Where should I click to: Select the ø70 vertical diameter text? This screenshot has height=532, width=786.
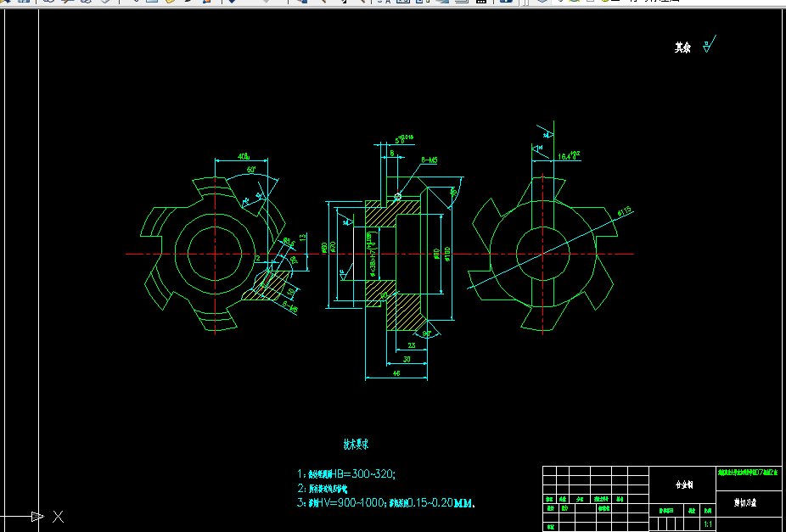tap(333, 248)
